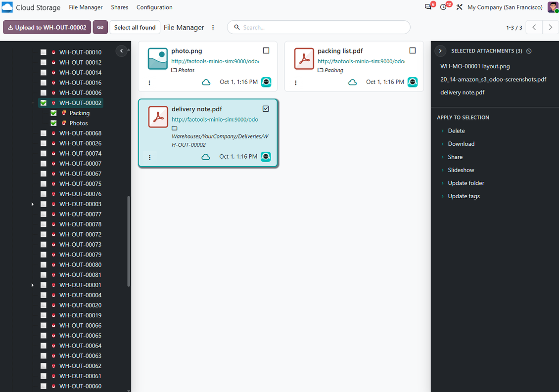The width and height of the screenshot is (559, 392).
Task: Click the link icon button beside Upload
Action: coord(100,28)
